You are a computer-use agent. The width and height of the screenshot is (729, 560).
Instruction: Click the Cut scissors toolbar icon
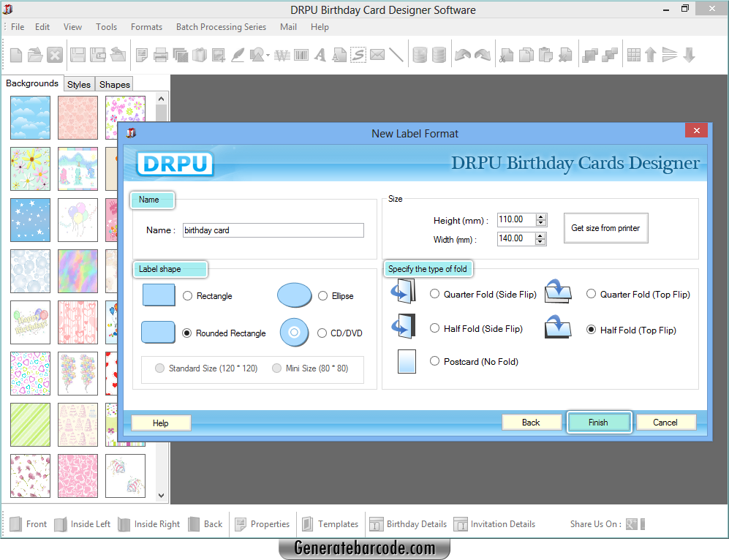point(506,56)
